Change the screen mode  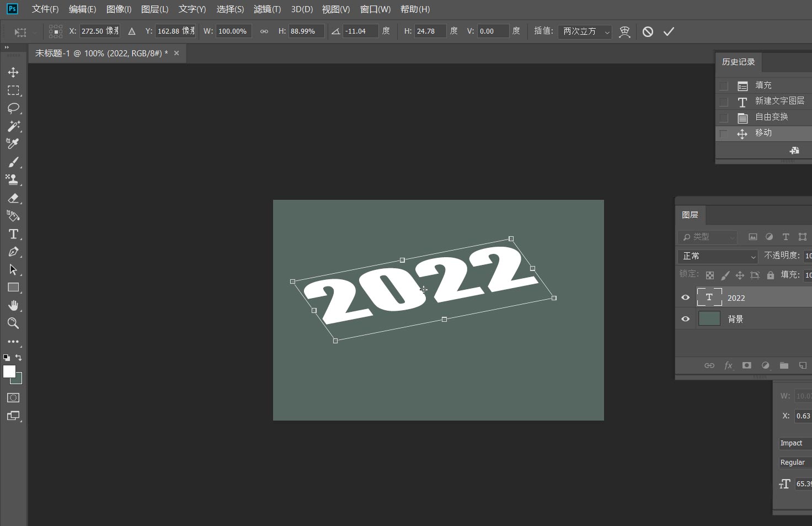pyautogui.click(x=13, y=416)
